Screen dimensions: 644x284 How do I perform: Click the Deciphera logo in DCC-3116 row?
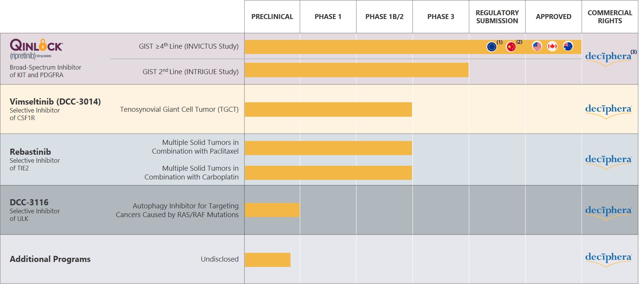608,211
